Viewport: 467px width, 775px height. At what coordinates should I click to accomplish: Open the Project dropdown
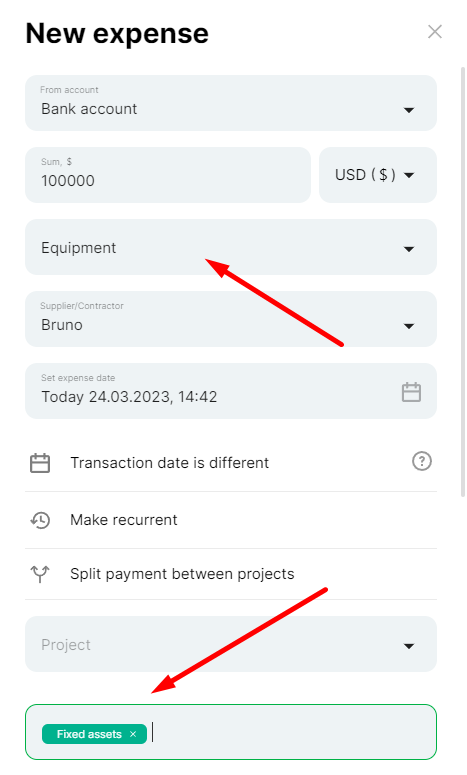pos(231,644)
